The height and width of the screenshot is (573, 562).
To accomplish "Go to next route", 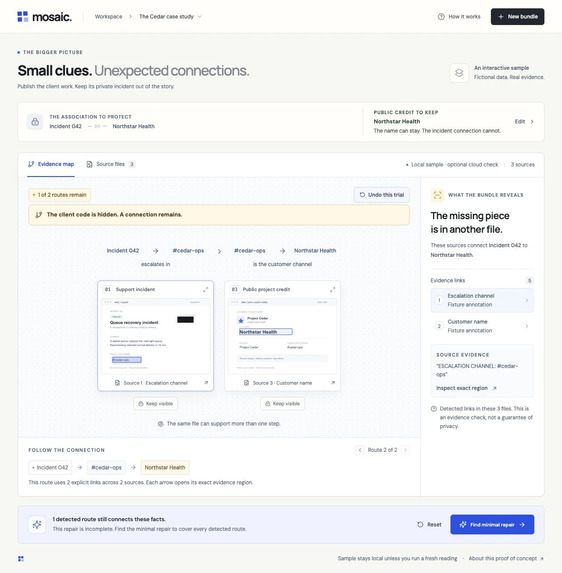I will pos(405,450).
